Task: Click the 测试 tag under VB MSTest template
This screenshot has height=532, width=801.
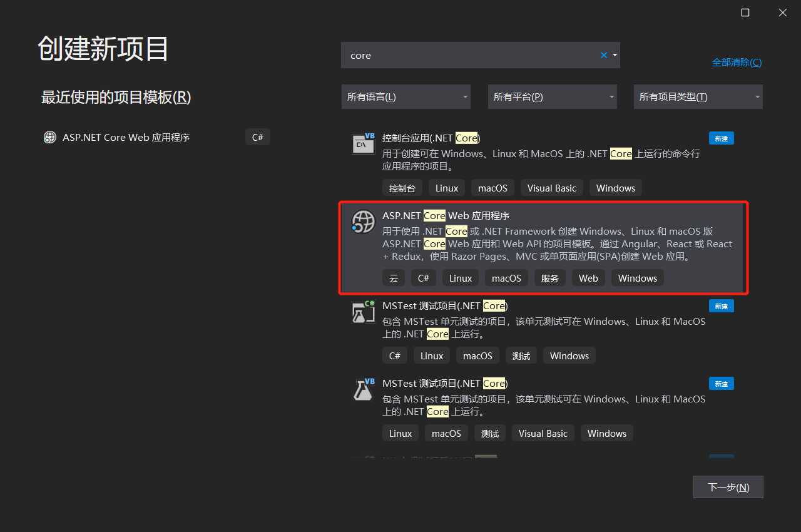Action: coord(490,434)
